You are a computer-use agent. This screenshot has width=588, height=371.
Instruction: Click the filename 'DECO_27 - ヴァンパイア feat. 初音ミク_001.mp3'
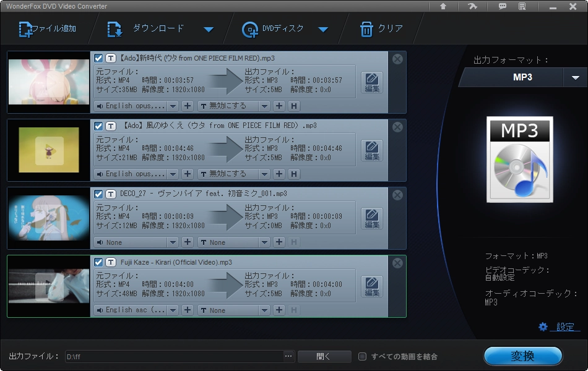pyautogui.click(x=203, y=194)
